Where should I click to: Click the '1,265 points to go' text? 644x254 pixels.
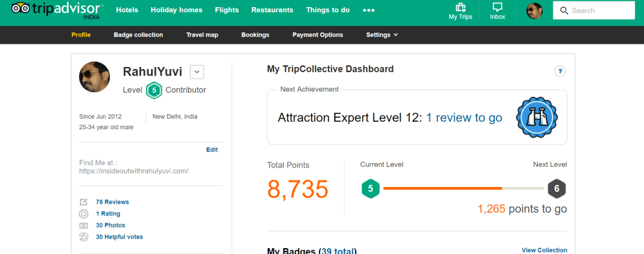(522, 209)
